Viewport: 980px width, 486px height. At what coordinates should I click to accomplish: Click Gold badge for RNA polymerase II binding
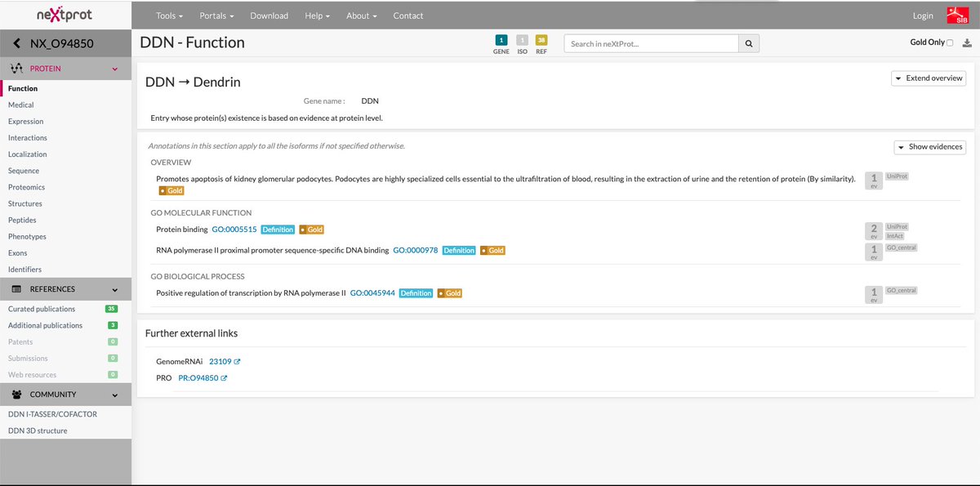coord(492,250)
